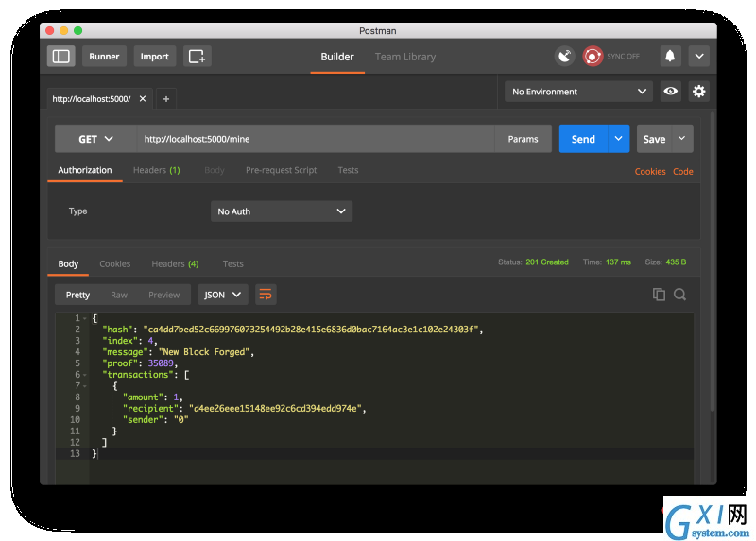This screenshot has height=541, width=756.
Task: Select the response Body tab
Action: [68, 264]
